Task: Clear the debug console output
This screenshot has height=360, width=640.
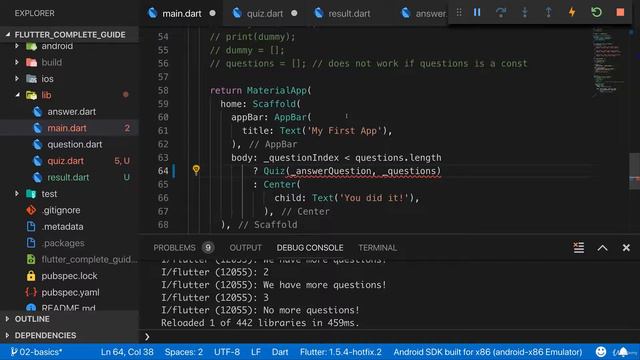Action: click(578, 248)
